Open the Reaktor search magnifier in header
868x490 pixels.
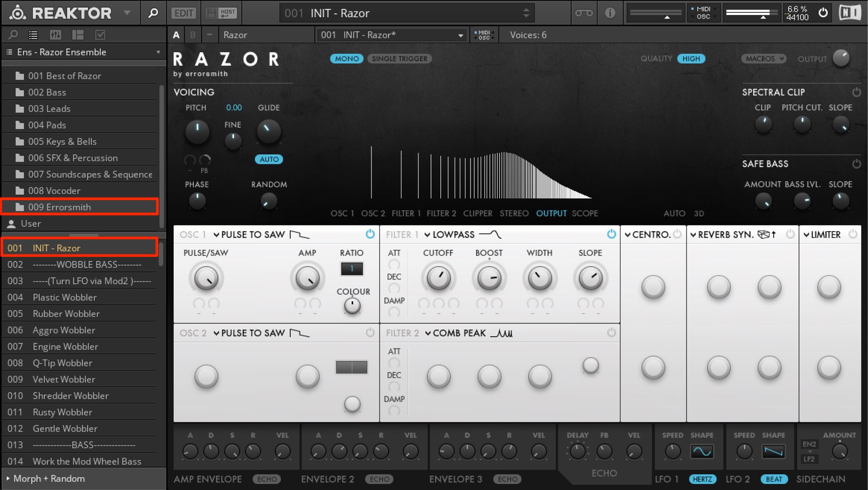[x=153, y=13]
